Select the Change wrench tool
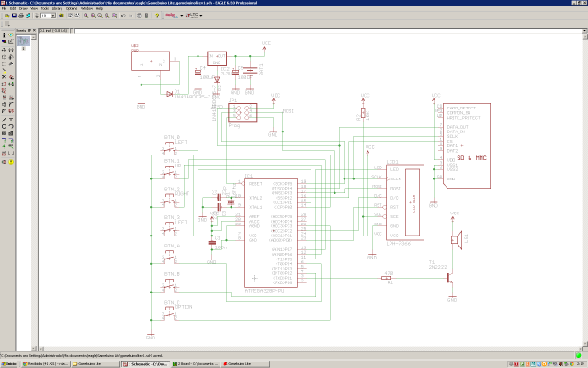The width and height of the screenshot is (588, 368). pyautogui.click(x=11, y=63)
